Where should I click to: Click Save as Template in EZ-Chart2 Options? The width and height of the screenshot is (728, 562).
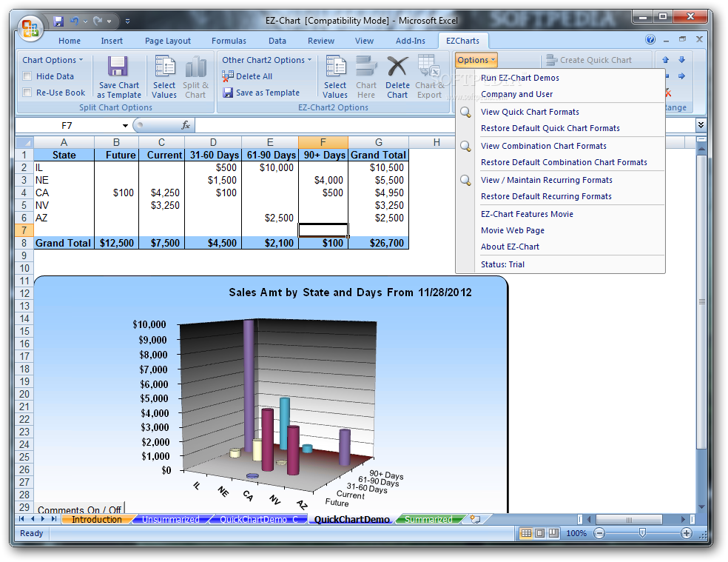point(261,93)
